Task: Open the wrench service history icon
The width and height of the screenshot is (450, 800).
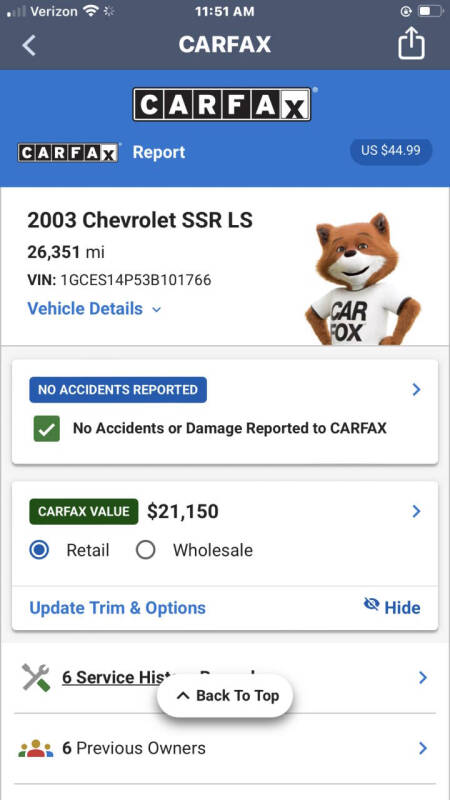Action: tap(36, 678)
